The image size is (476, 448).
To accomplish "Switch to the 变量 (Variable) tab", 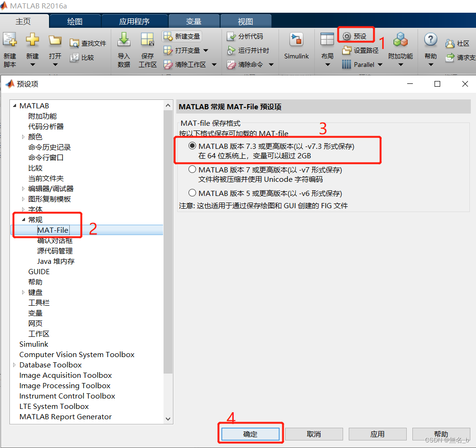I will point(194,21).
